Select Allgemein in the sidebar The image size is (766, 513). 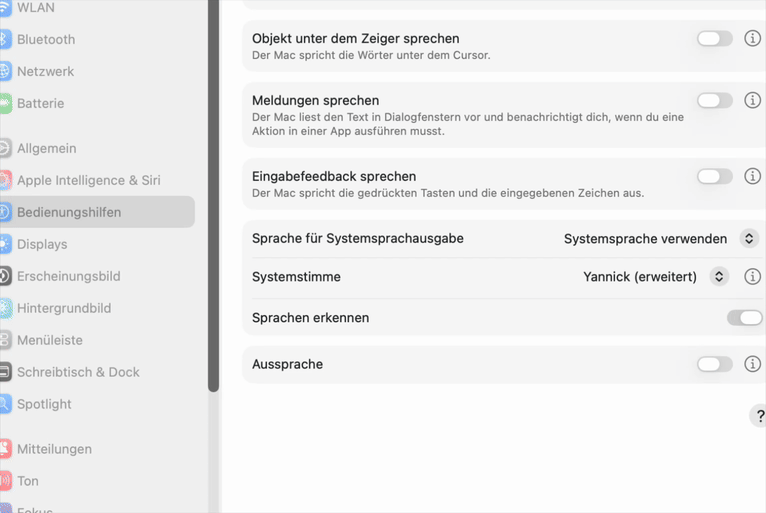(x=47, y=148)
